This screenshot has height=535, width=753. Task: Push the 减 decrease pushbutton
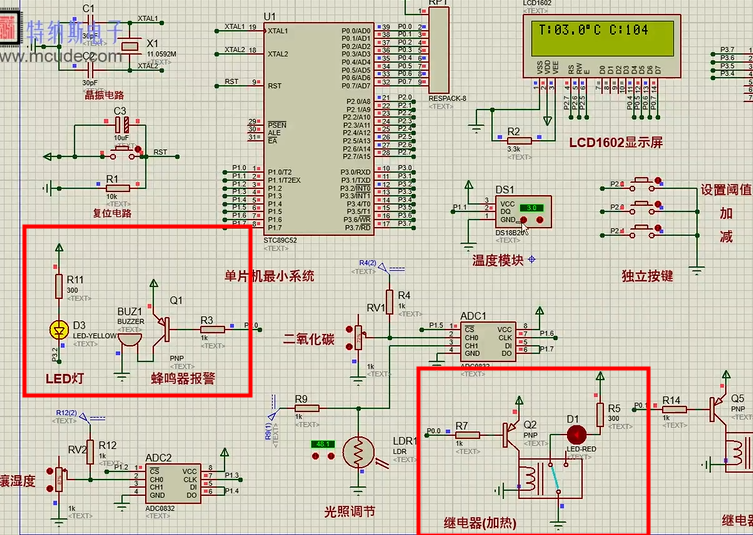point(642,231)
